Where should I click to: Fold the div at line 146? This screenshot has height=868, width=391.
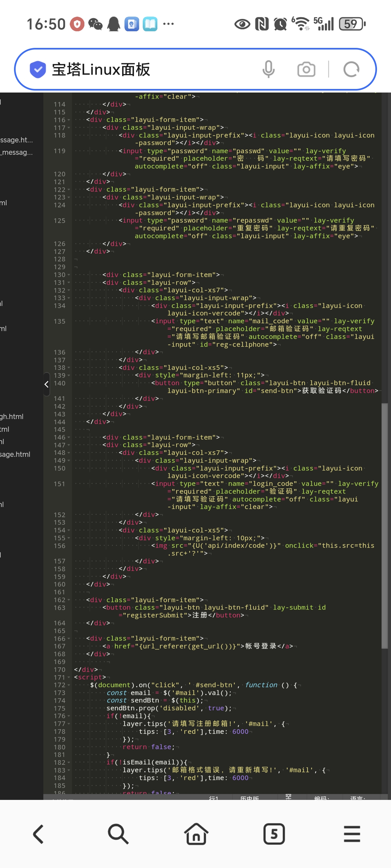69,437
